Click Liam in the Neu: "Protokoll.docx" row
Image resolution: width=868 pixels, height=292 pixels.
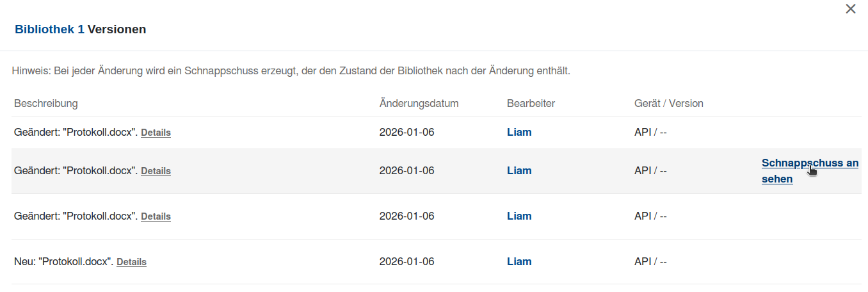(519, 262)
